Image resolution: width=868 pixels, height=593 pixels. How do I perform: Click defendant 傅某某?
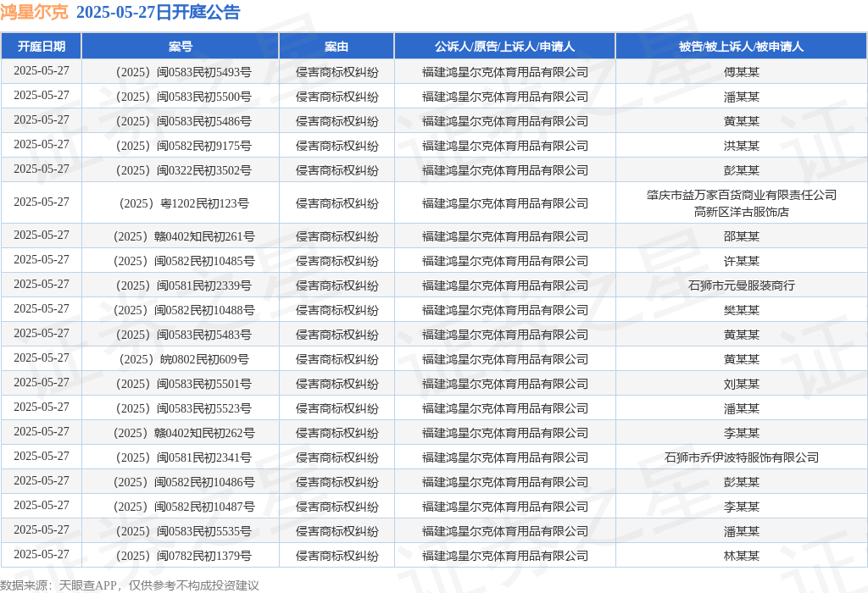741,72
